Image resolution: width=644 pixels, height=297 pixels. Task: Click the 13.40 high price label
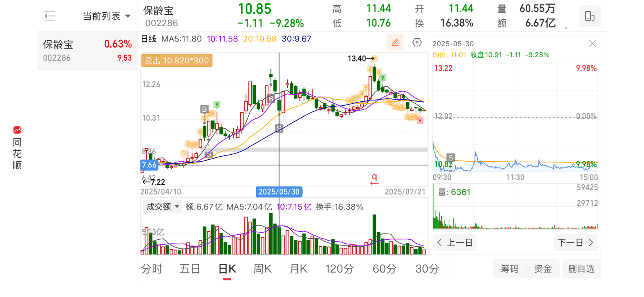click(x=361, y=59)
